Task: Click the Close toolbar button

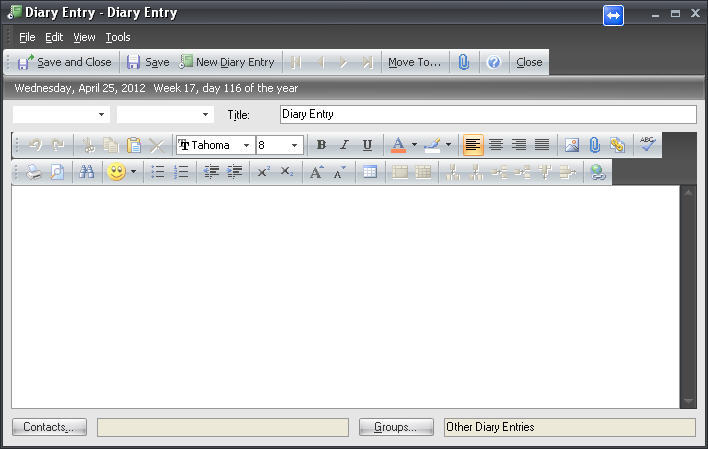Action: coord(529,62)
